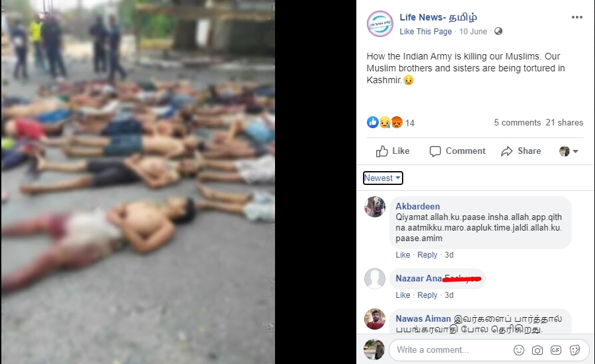Click the Life News page logo
Image resolution: width=595 pixels, height=364 pixels.
pos(380,24)
